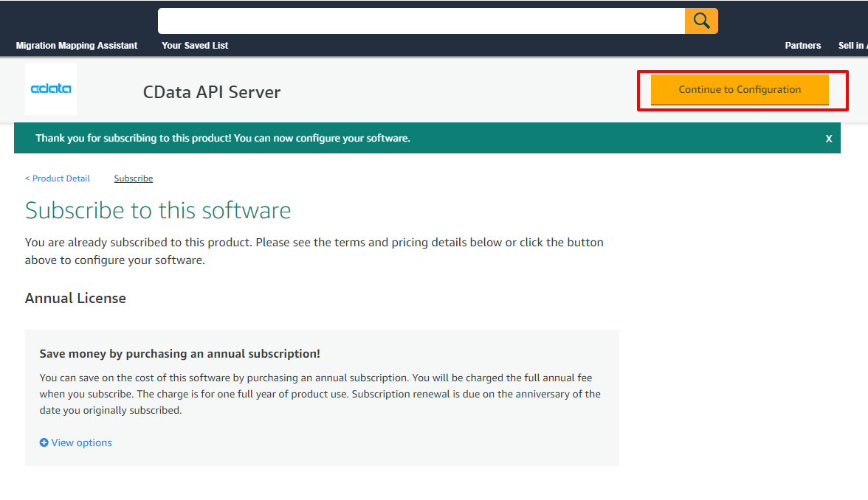Click the Subscribe to this software heading

pyautogui.click(x=158, y=210)
